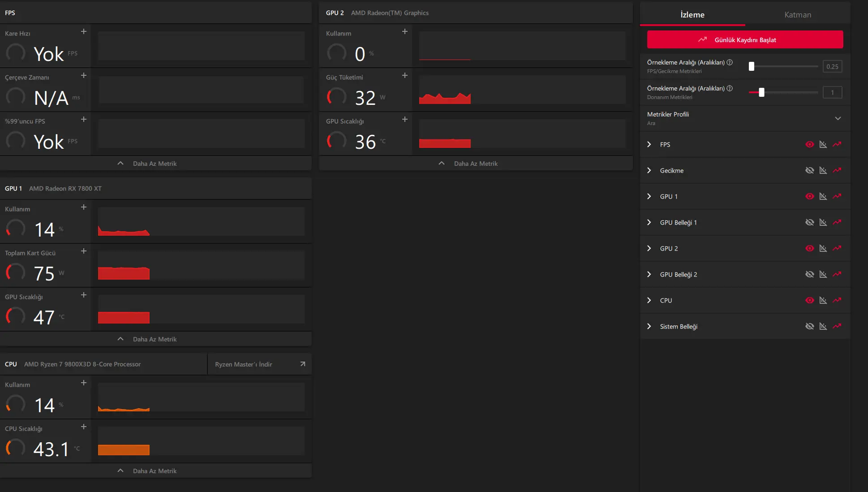The width and height of the screenshot is (868, 492).
Task: Toggle visibility of GPU 2 metrics
Action: coord(810,248)
